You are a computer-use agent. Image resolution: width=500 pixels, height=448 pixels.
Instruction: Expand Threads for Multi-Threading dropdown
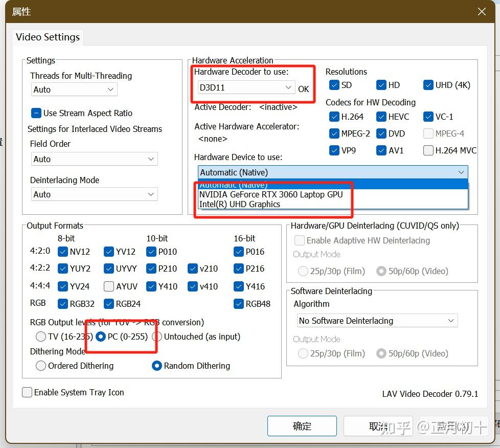(x=74, y=89)
